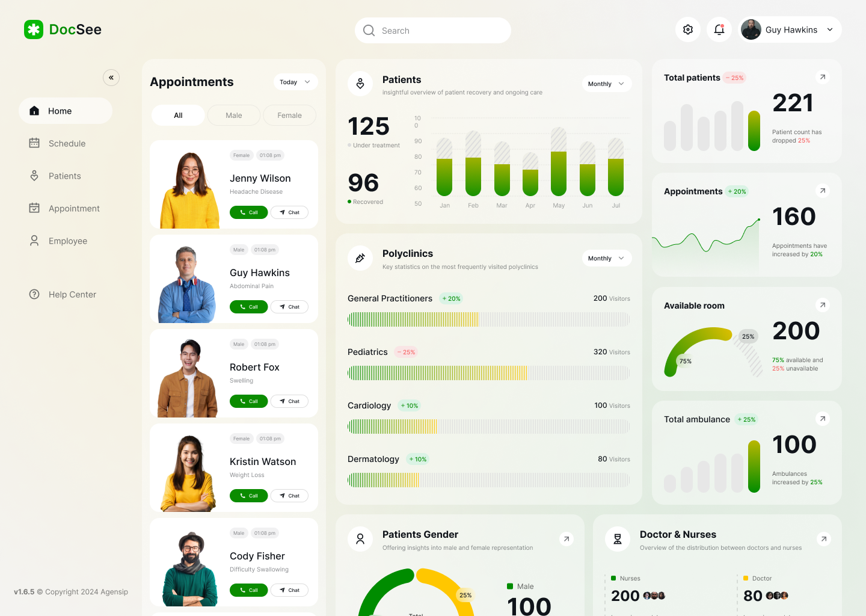866x616 pixels.
Task: Chat with Jenny Wilson
Action: (x=289, y=212)
